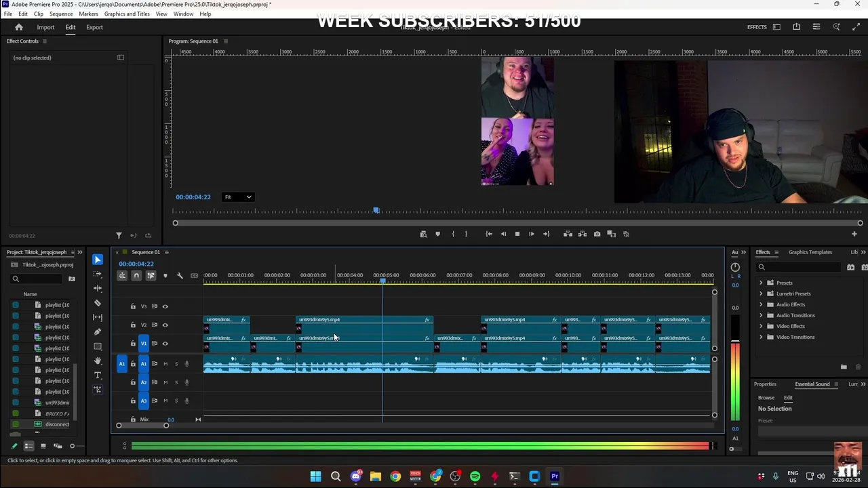The width and height of the screenshot is (868, 488).
Task: Click the Mark Out bracket
Action: [x=466, y=234]
